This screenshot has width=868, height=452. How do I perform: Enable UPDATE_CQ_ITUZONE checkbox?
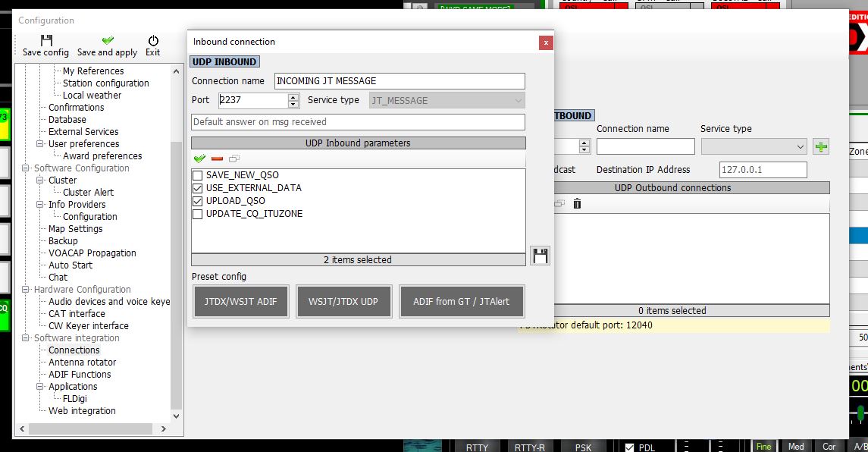click(198, 214)
